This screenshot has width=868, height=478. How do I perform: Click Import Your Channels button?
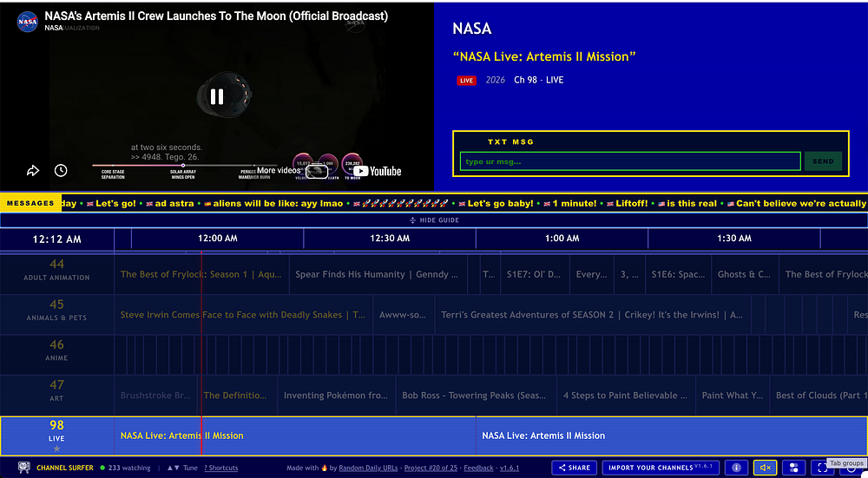click(x=661, y=468)
